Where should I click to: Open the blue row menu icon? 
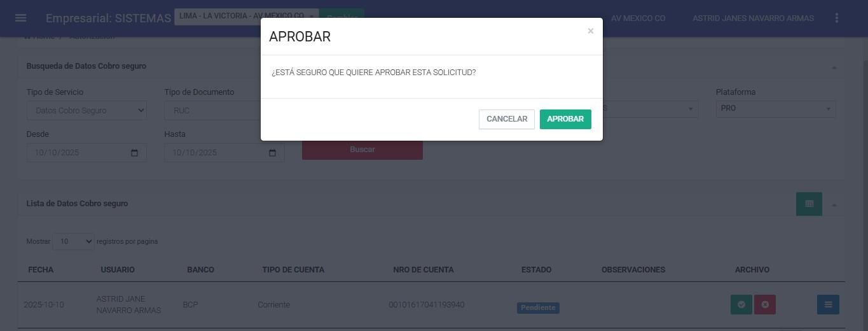[x=828, y=305]
